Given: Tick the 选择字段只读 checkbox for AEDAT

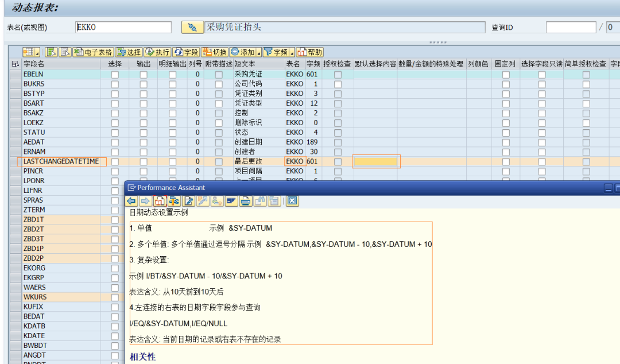Looking at the screenshot, I should [x=542, y=142].
